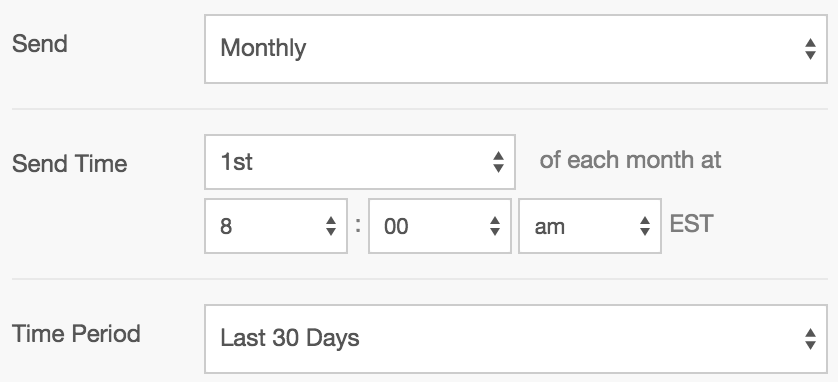Click the arrows icon on Last 30 Days selector
This screenshot has width=838, height=382.
(810, 339)
